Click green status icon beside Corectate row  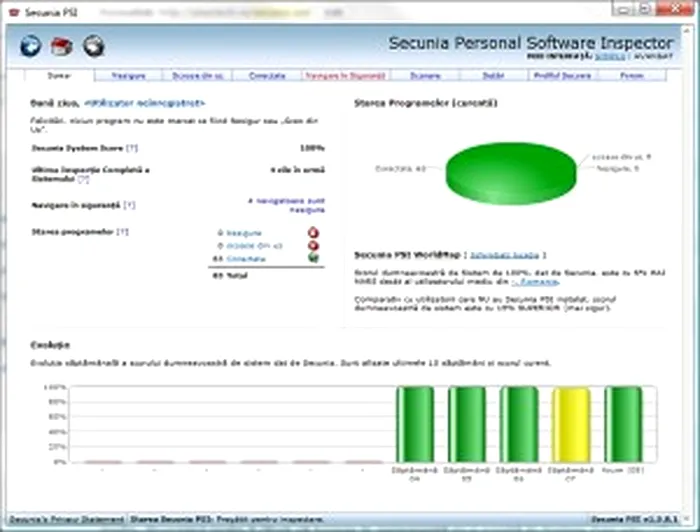tap(313, 258)
